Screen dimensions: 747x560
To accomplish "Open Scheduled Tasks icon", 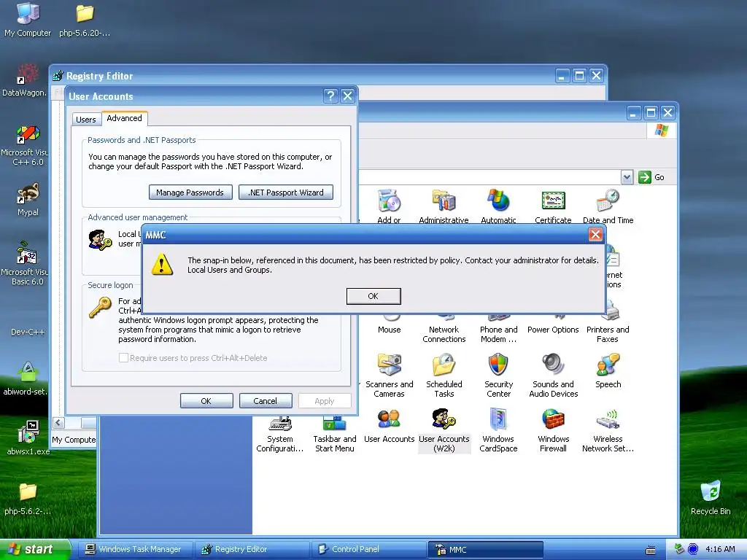I will [x=444, y=365].
